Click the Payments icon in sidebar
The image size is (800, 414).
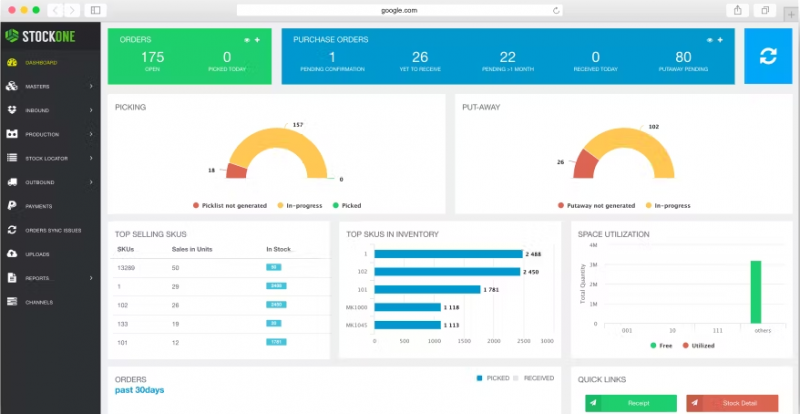pos(12,206)
